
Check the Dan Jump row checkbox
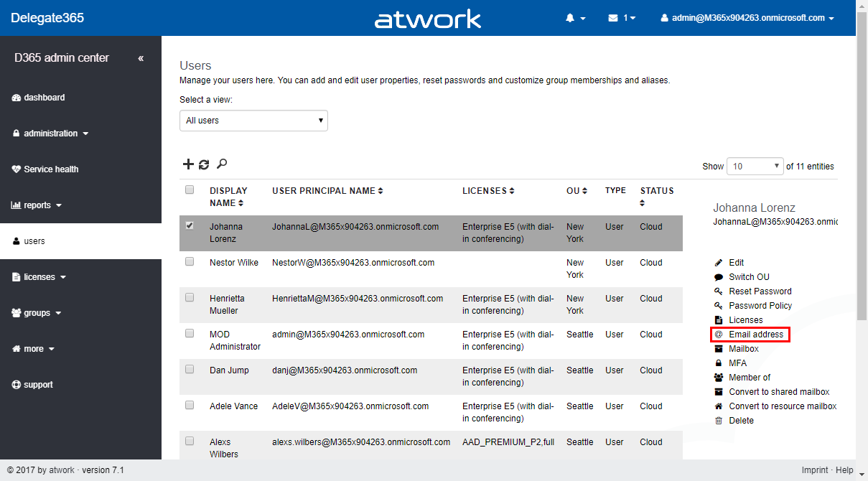(190, 369)
